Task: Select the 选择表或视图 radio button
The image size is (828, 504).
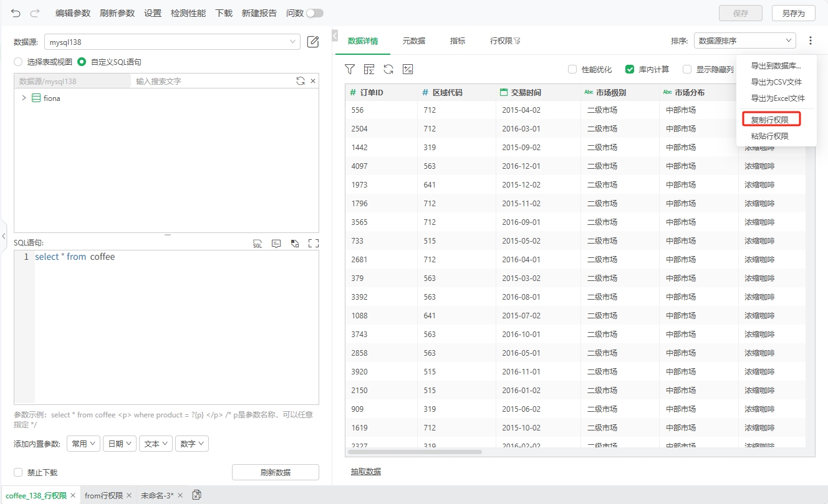Action: [x=18, y=62]
